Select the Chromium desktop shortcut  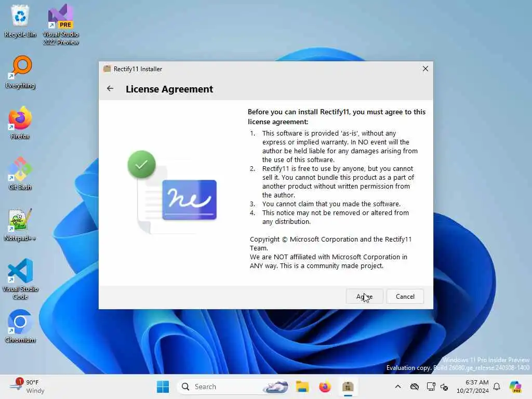20,326
